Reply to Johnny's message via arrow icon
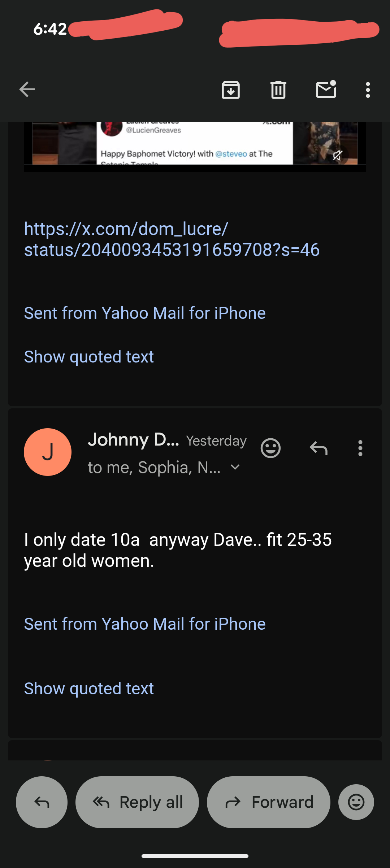Screen dimensions: 390x868 (318, 448)
